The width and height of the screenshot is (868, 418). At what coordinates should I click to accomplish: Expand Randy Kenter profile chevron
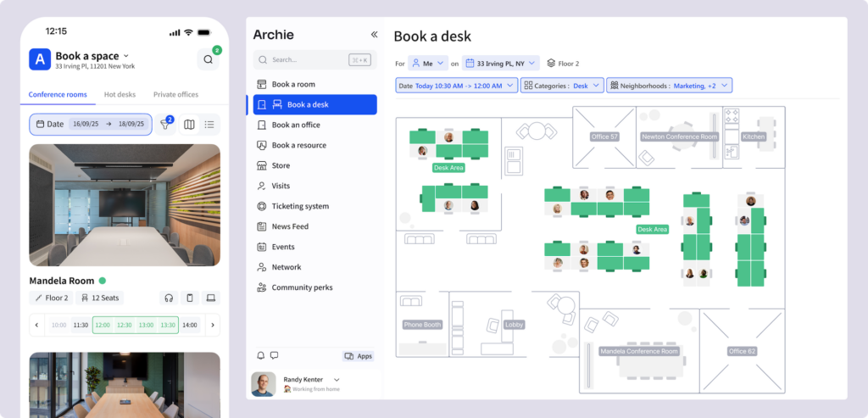coord(337,380)
